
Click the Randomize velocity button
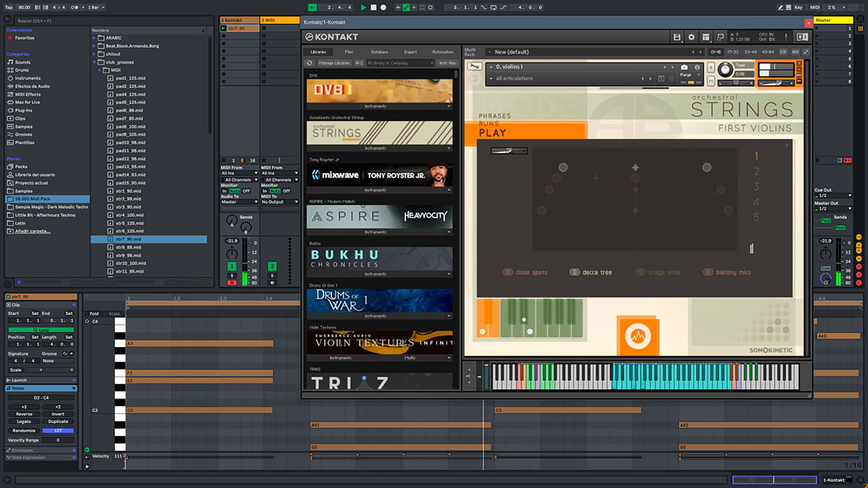23,430
